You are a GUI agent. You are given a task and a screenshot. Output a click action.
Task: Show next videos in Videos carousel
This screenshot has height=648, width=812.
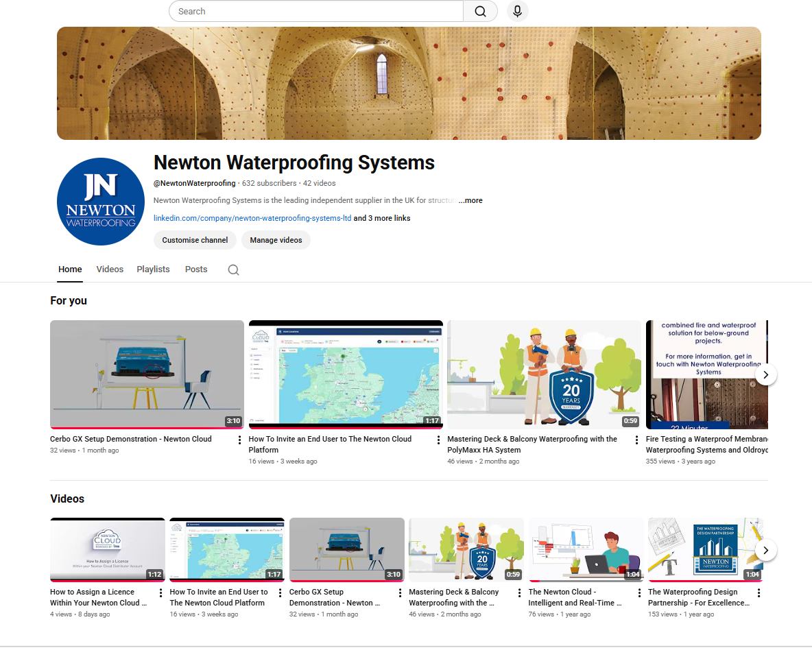pyautogui.click(x=765, y=550)
